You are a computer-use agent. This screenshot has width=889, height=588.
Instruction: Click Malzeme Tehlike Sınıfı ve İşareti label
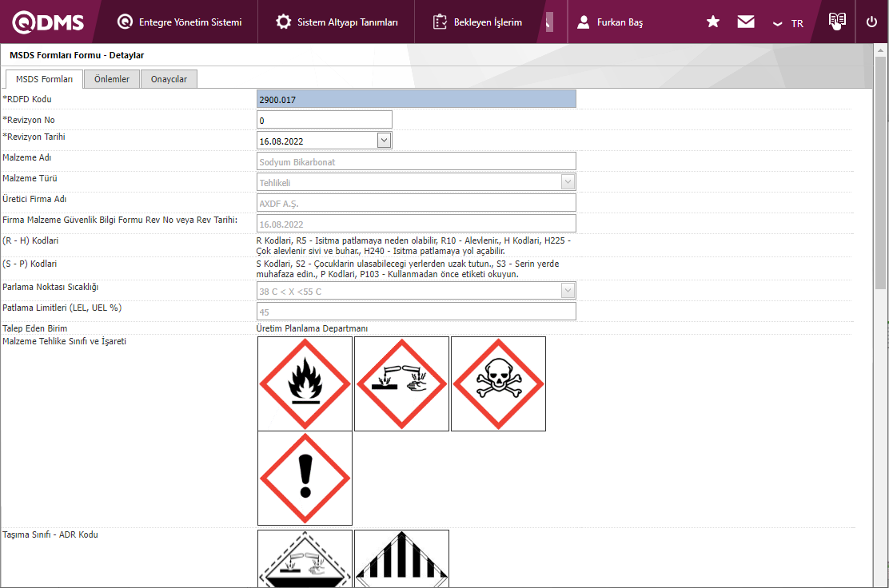pos(64,342)
